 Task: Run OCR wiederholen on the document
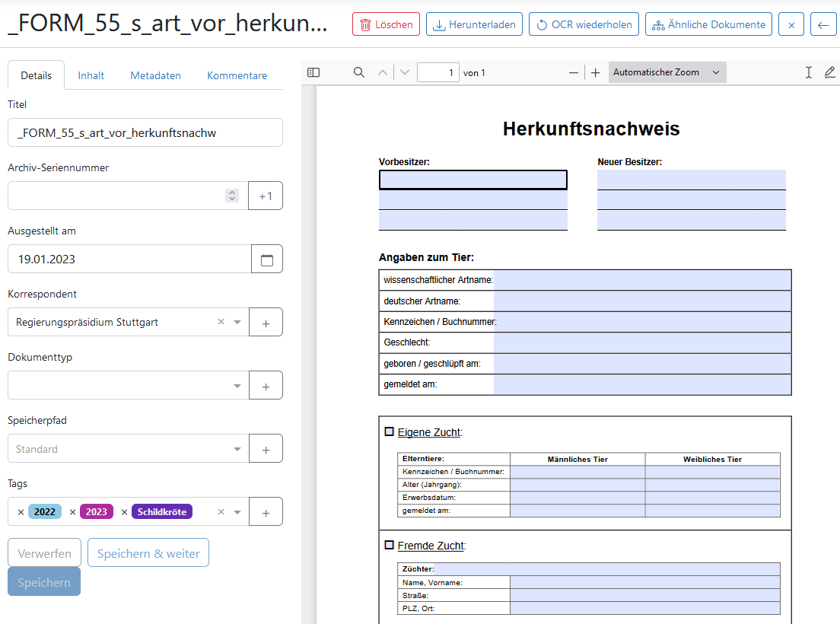tap(584, 24)
